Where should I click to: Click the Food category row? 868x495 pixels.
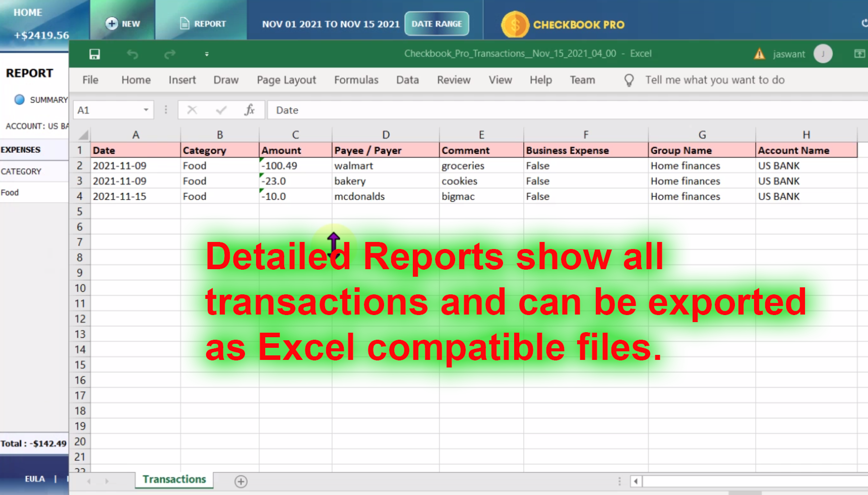pos(34,193)
